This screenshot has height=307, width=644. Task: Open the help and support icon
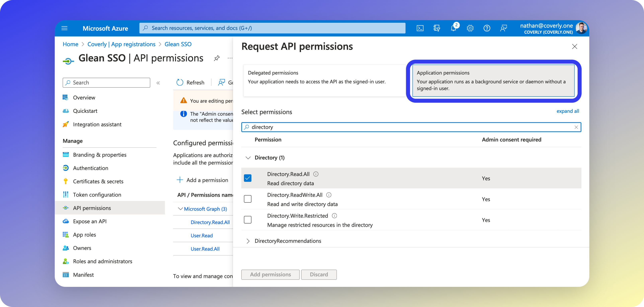[487, 28]
